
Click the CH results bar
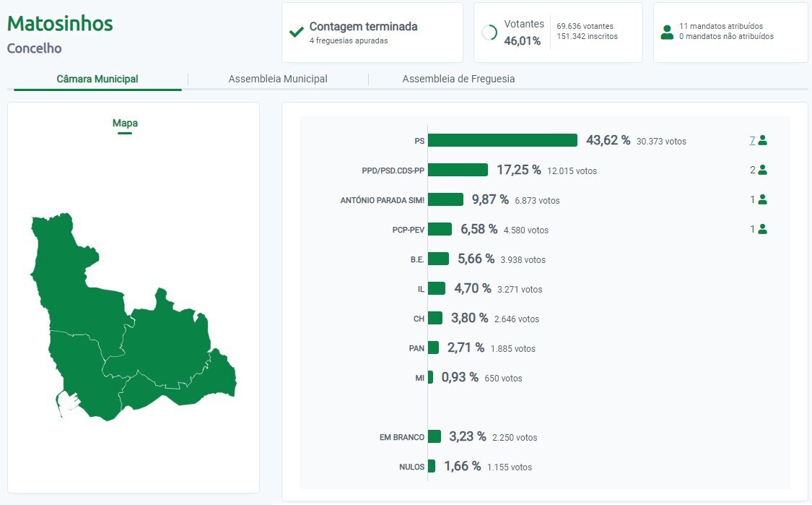tap(435, 318)
